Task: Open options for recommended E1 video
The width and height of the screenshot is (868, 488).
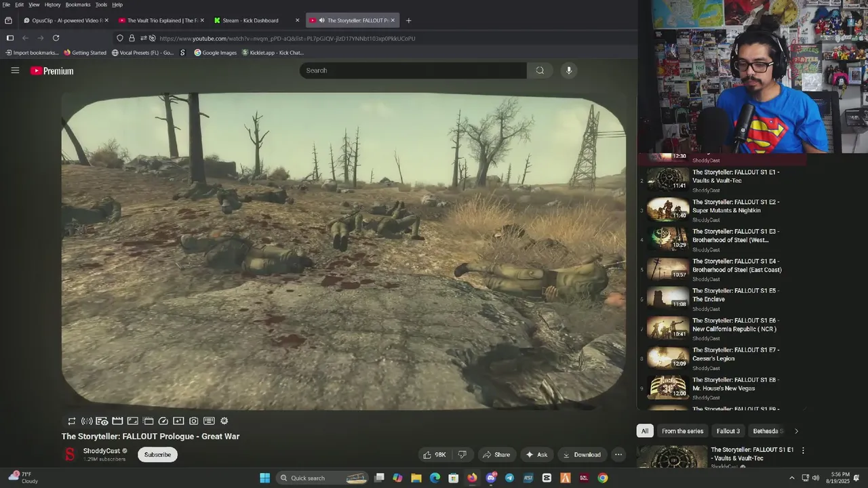Action: [x=803, y=451]
